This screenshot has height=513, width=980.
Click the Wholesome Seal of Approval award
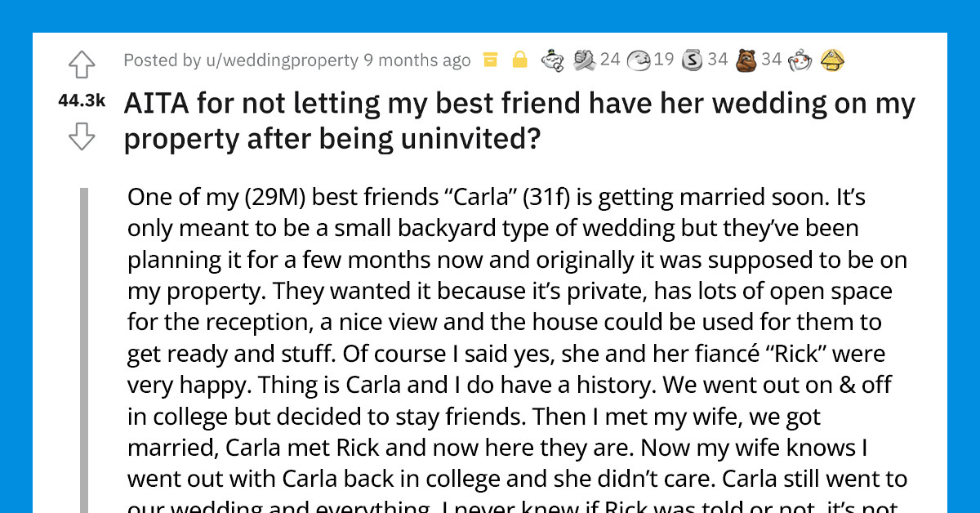pyautogui.click(x=639, y=60)
